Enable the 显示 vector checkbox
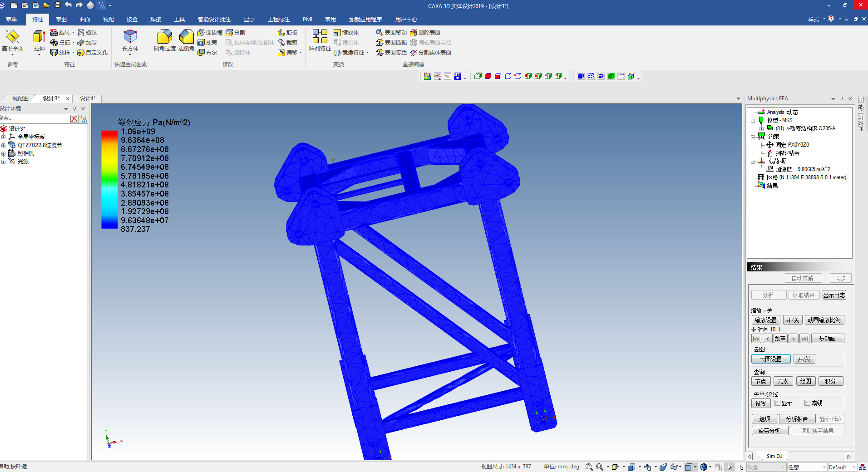Viewport: 868px width, 472px height. point(778,403)
